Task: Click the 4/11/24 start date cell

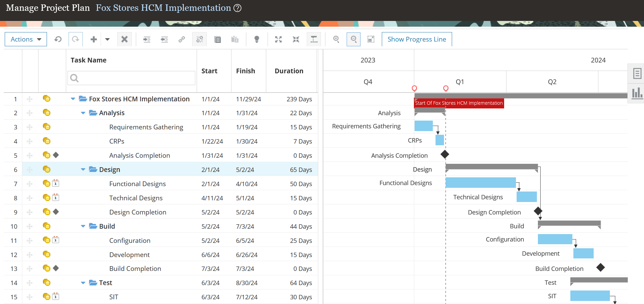Action: pos(212,198)
